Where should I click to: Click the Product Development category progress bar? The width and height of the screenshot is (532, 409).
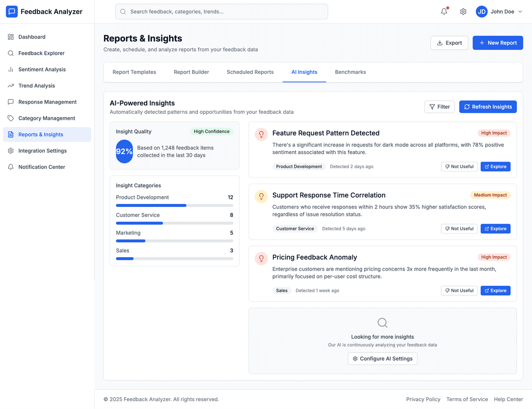(x=175, y=205)
